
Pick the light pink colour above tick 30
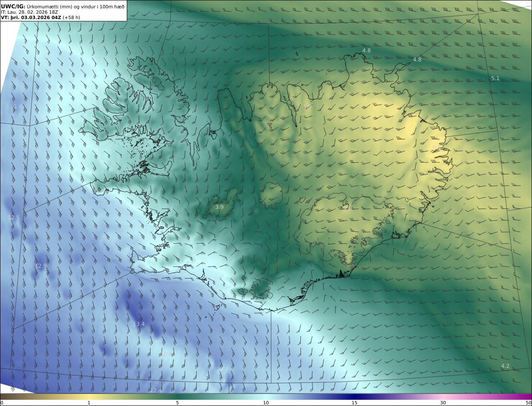coord(443,396)
